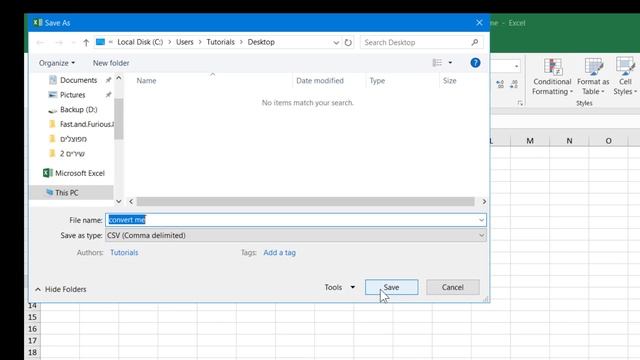Expand File name history dropdown arrow
The image size is (640, 360).
(482, 220)
